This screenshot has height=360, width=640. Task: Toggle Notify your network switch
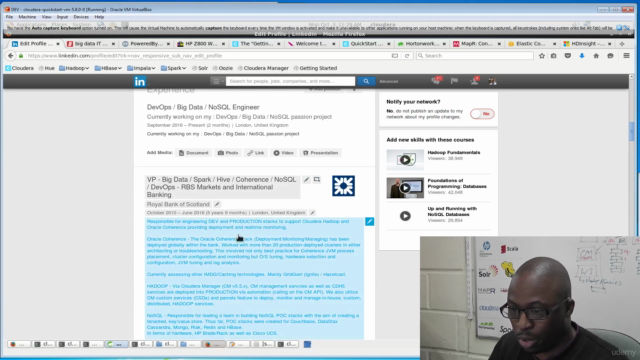pyautogui.click(x=482, y=114)
